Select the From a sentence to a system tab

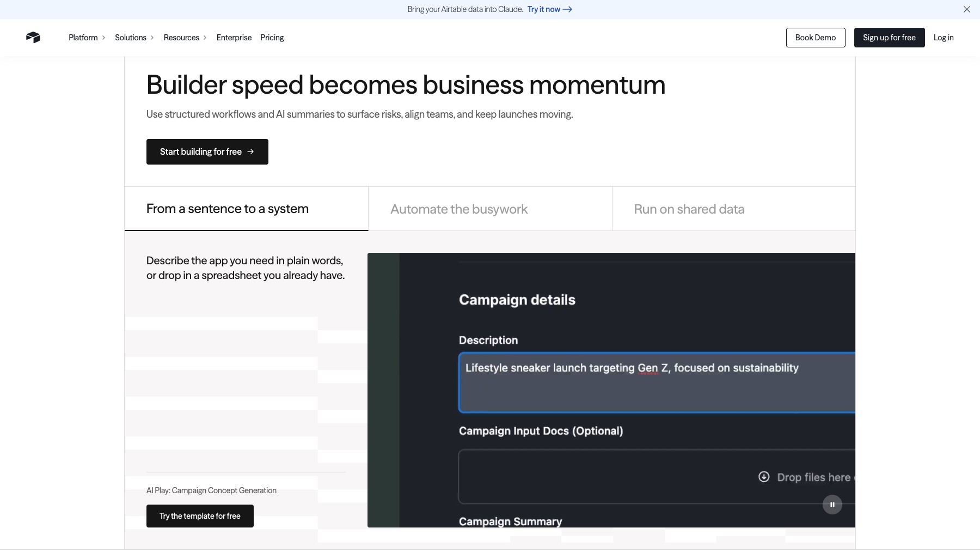pos(247,209)
